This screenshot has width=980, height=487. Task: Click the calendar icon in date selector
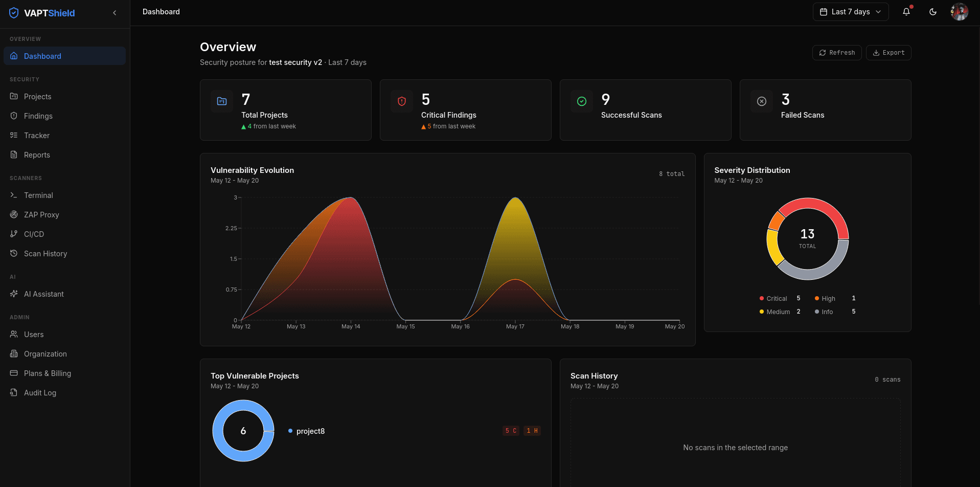pos(824,12)
